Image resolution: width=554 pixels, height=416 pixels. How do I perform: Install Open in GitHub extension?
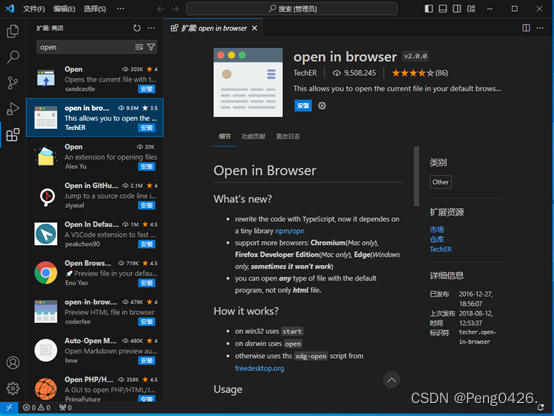tap(147, 205)
